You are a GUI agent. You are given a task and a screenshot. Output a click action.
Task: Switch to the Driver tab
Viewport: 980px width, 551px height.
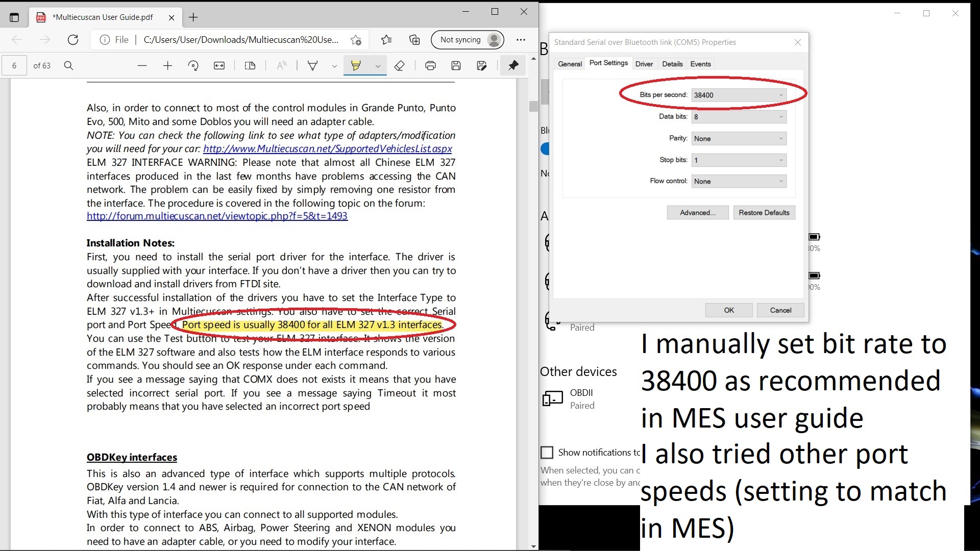click(x=644, y=64)
